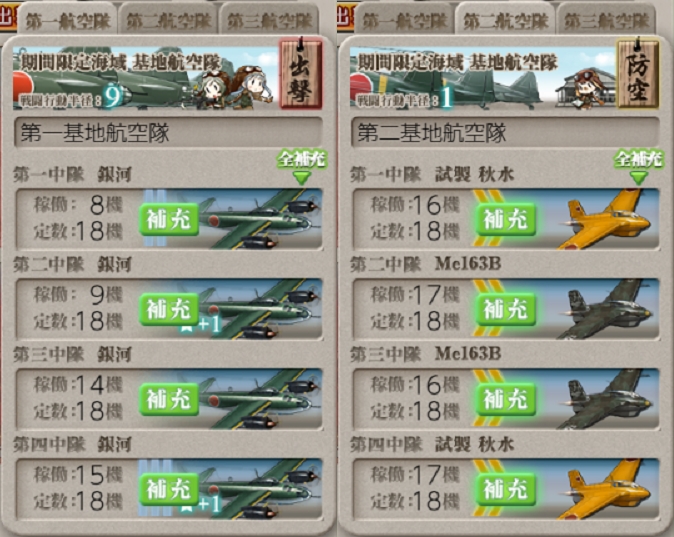Resupply third squadron 銀河 with 14 planes
The width and height of the screenshot is (674, 537).
[169, 399]
